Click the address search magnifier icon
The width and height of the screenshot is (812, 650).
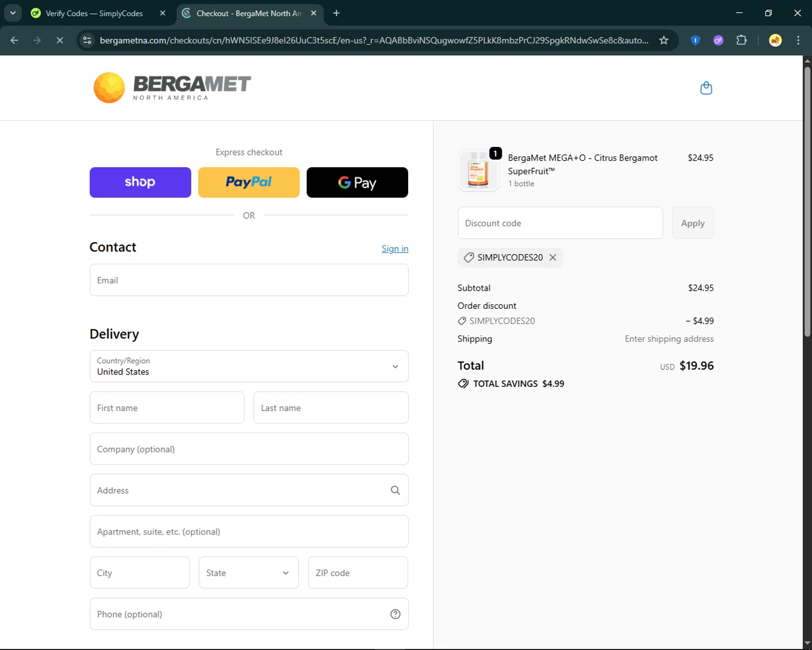click(x=395, y=490)
